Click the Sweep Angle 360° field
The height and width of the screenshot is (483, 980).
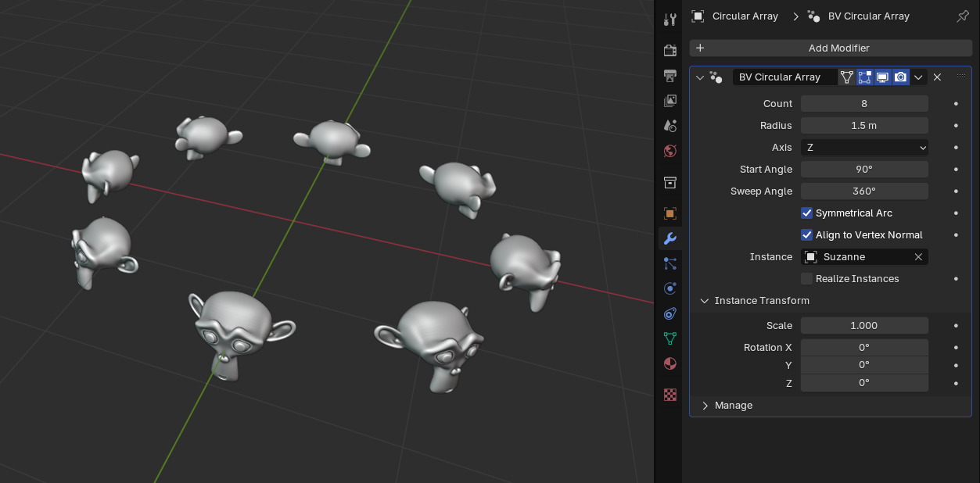[864, 191]
